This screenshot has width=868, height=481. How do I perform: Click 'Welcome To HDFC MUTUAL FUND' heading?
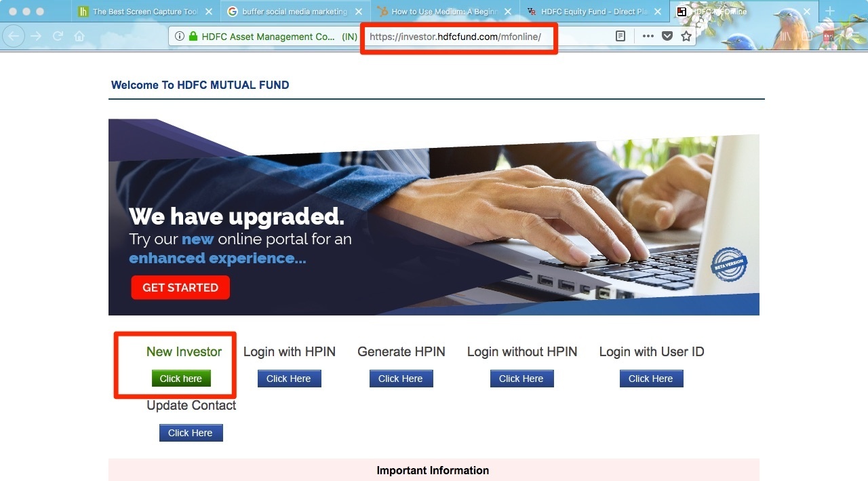(200, 85)
